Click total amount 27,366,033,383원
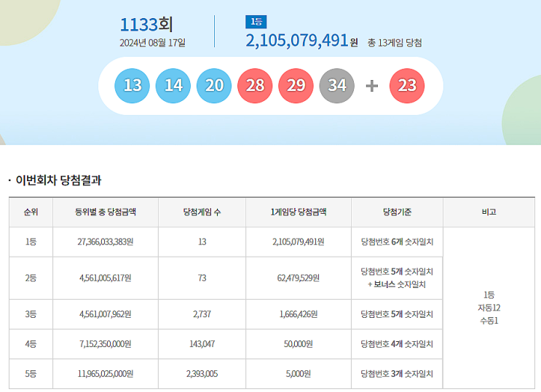This screenshot has height=392, width=541. pos(106,241)
